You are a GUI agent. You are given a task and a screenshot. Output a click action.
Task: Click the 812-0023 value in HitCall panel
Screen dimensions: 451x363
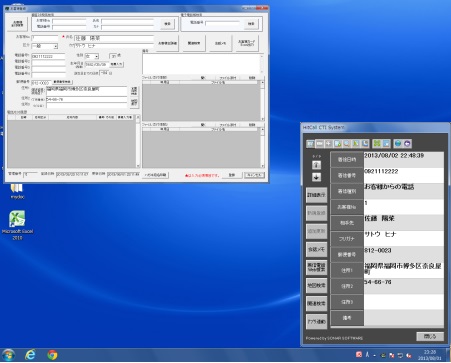(x=378, y=250)
